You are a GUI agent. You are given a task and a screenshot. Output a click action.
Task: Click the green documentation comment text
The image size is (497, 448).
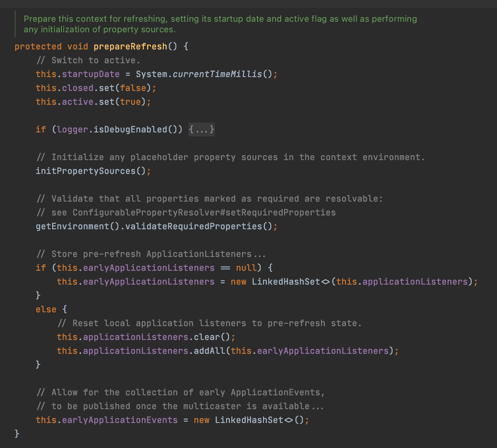(220, 24)
